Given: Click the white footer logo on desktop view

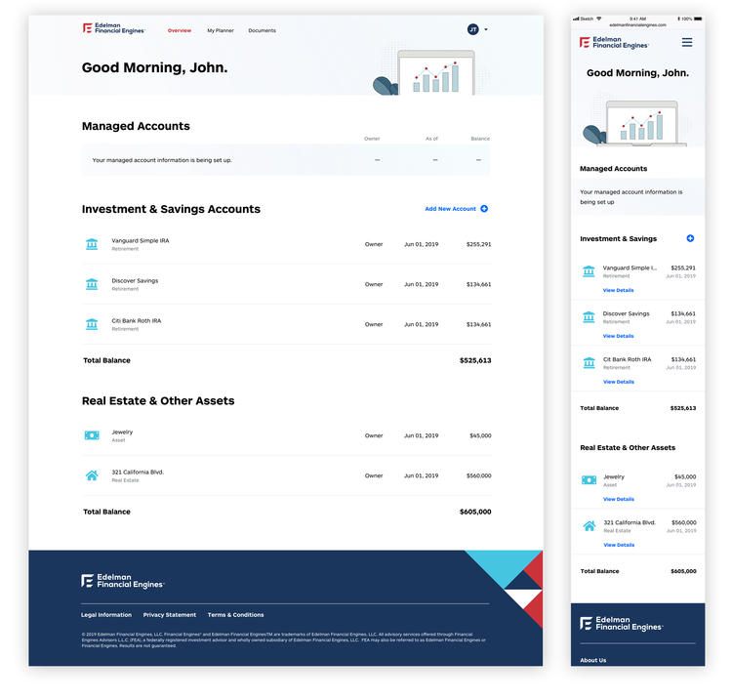Looking at the screenshot, I should [123, 581].
